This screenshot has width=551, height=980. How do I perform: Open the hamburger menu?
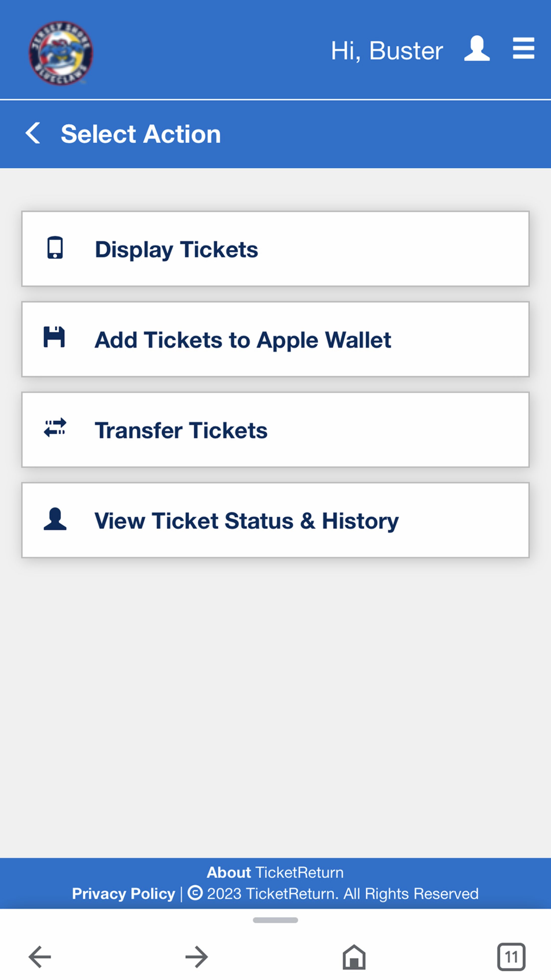click(x=523, y=48)
